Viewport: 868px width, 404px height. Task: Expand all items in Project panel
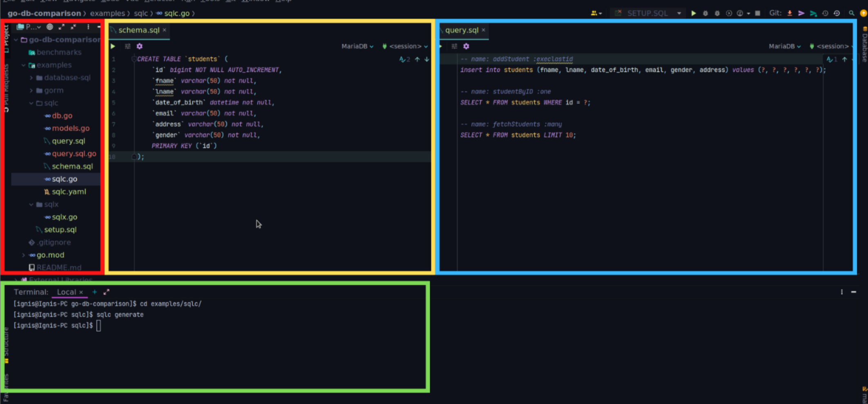click(x=62, y=27)
